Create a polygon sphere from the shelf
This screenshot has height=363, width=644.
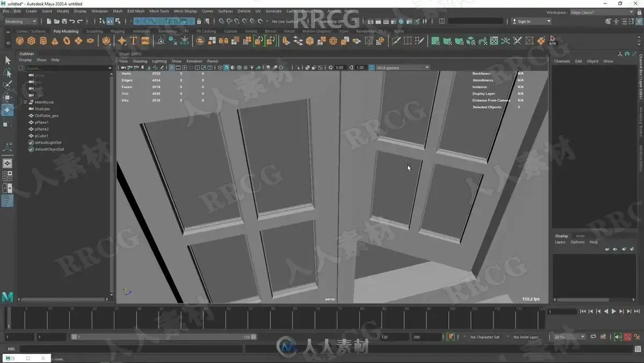click(19, 41)
